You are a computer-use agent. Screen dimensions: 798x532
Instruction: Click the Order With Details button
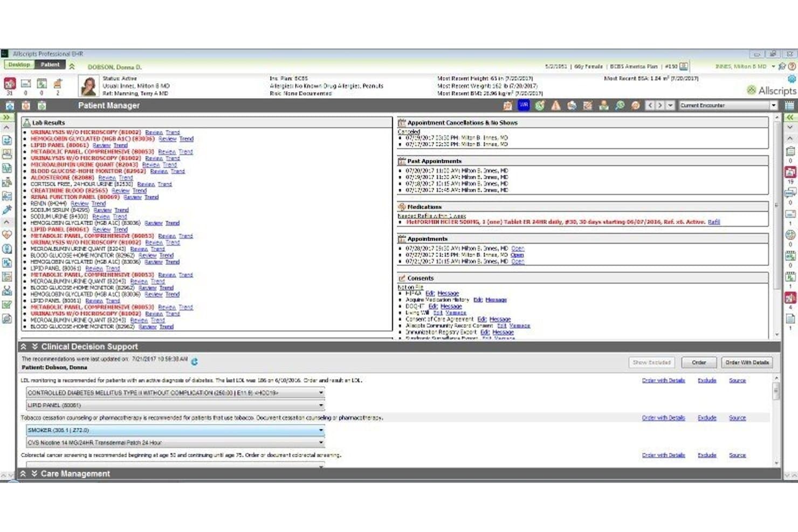pyautogui.click(x=747, y=363)
